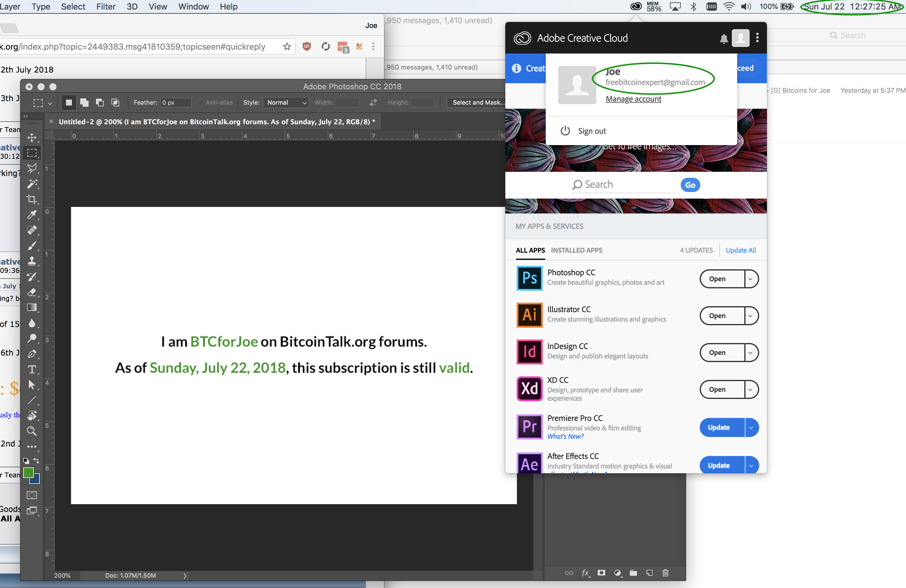This screenshot has height=588, width=906.
Task: Open the Filter menu
Action: point(106,7)
